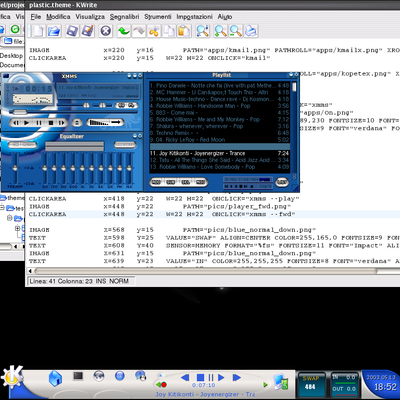
Task: Copy selection with the copy icon
Action: coord(169,31)
